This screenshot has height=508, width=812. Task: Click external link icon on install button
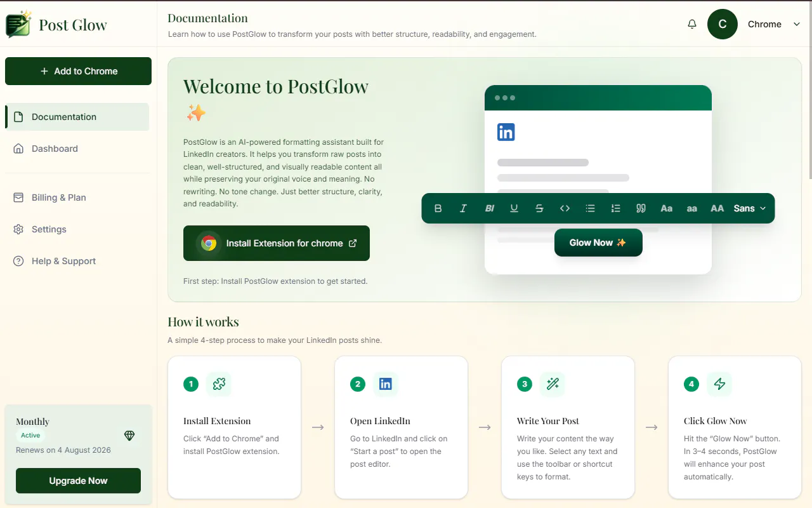tap(353, 243)
